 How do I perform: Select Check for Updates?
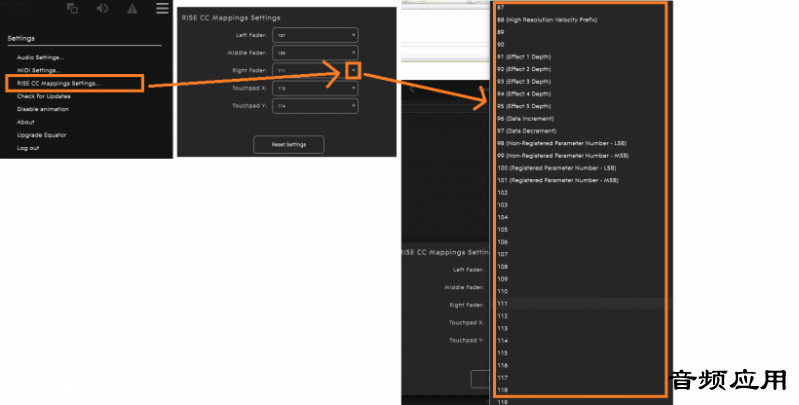(43, 96)
